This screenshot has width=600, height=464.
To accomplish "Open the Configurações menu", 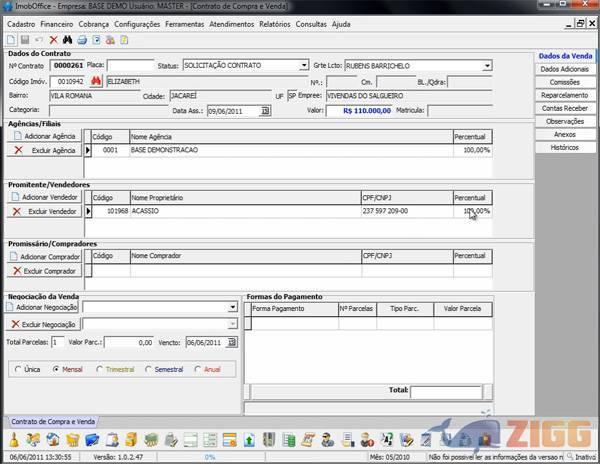I will pyautogui.click(x=137, y=24).
